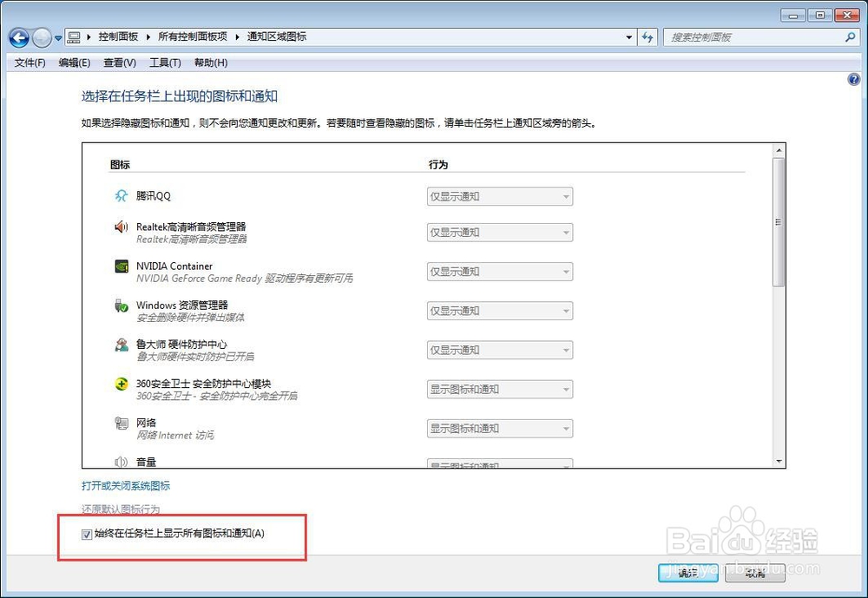This screenshot has width=868, height=598.
Task: Open behavior dropdown for Realtek高清晰音频管理器
Action: 500,233
